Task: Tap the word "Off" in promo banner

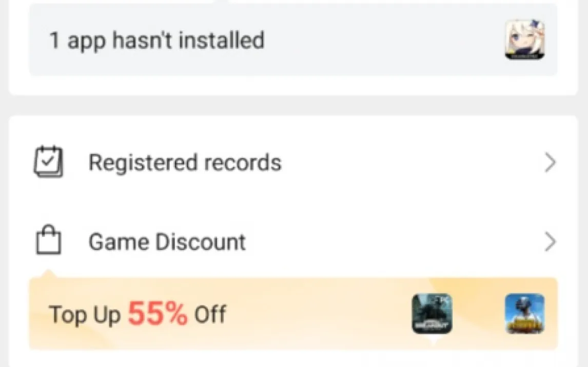Action: [210, 314]
